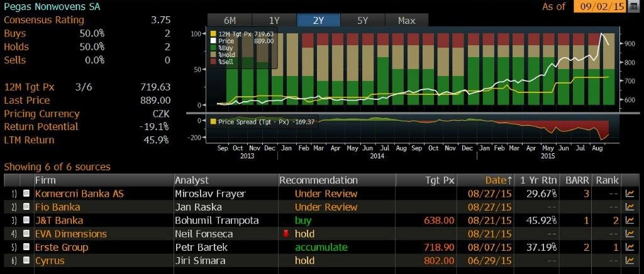Click white Price legend swatch
The image size is (644, 274).
(x=213, y=41)
